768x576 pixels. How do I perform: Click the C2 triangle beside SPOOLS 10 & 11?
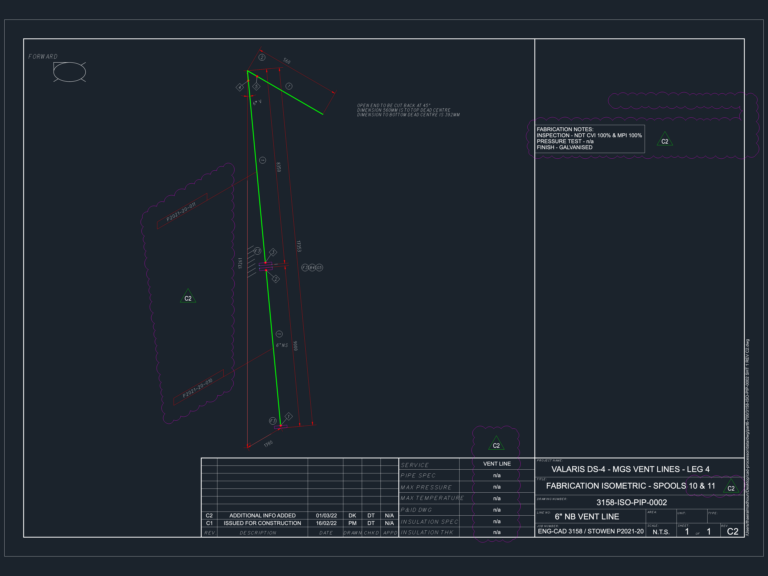(731, 487)
